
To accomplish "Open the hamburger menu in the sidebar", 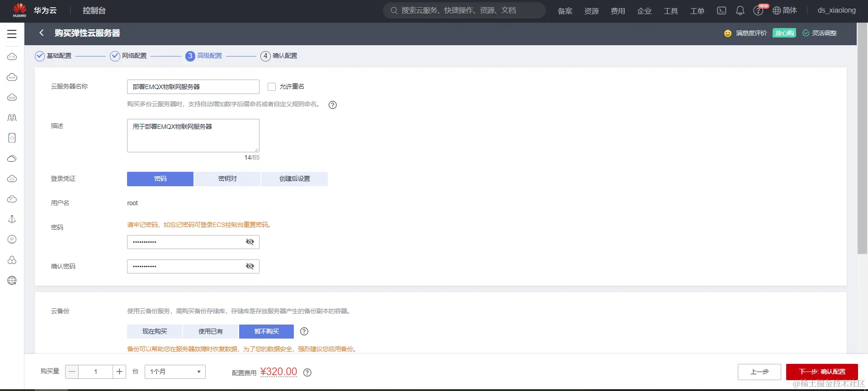I will pyautogui.click(x=12, y=34).
